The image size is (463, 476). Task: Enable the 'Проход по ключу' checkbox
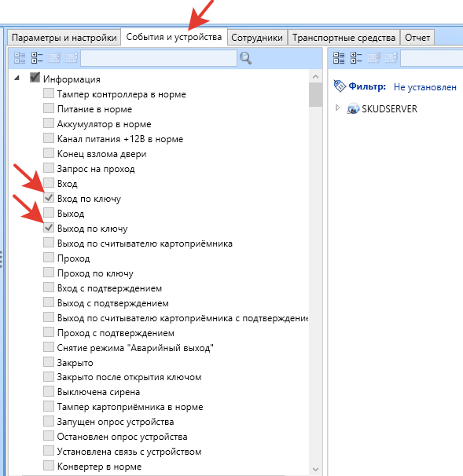click(x=49, y=273)
